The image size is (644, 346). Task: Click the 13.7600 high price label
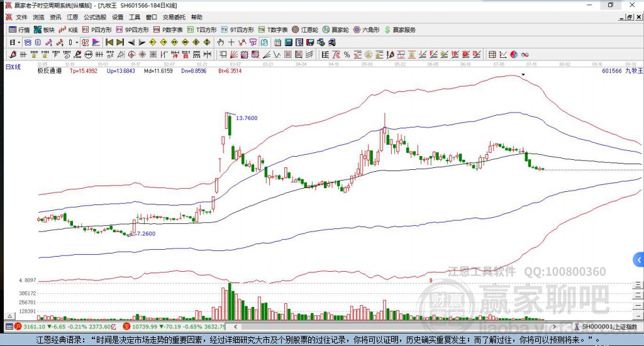coord(247,118)
